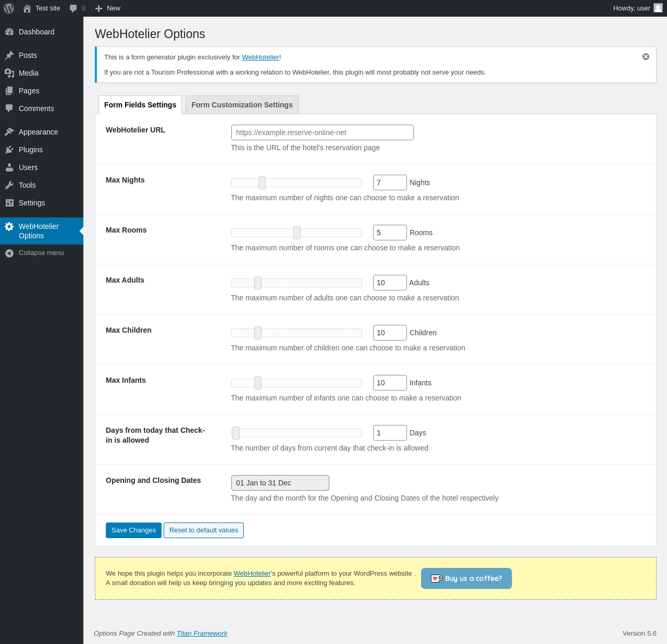Focus the Days check-in number field

point(390,433)
